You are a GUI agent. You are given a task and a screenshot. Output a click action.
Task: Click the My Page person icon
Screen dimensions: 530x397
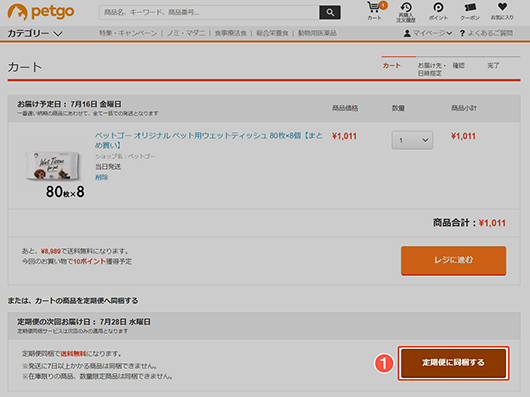point(407,33)
